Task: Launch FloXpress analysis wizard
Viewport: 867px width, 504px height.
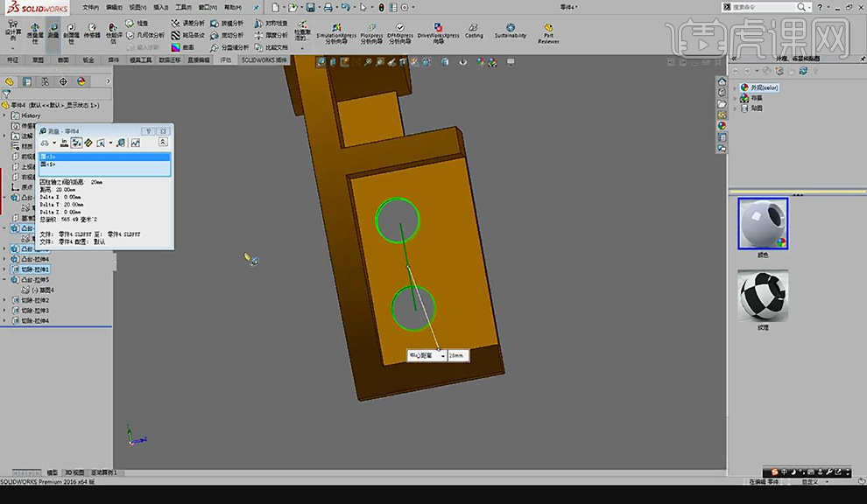Action: coord(371,33)
